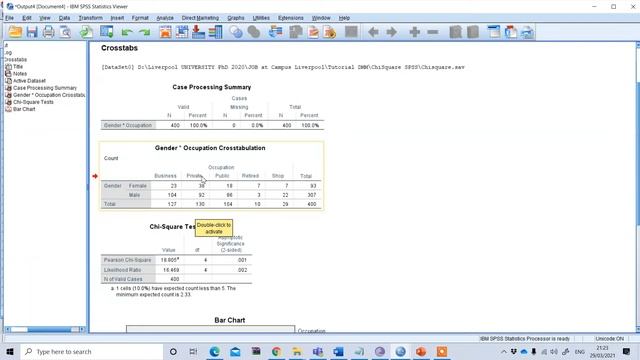Select Gender * Occupation Crosstab outline item
This screenshot has height=360, width=640.
pos(49,95)
